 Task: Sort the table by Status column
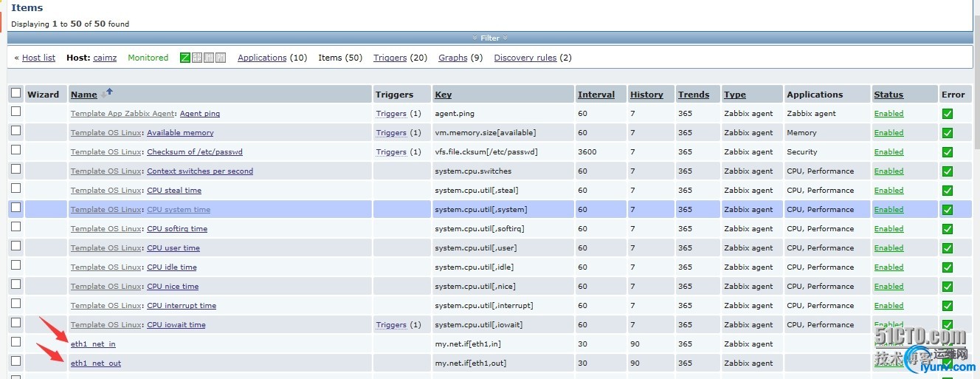click(x=888, y=95)
